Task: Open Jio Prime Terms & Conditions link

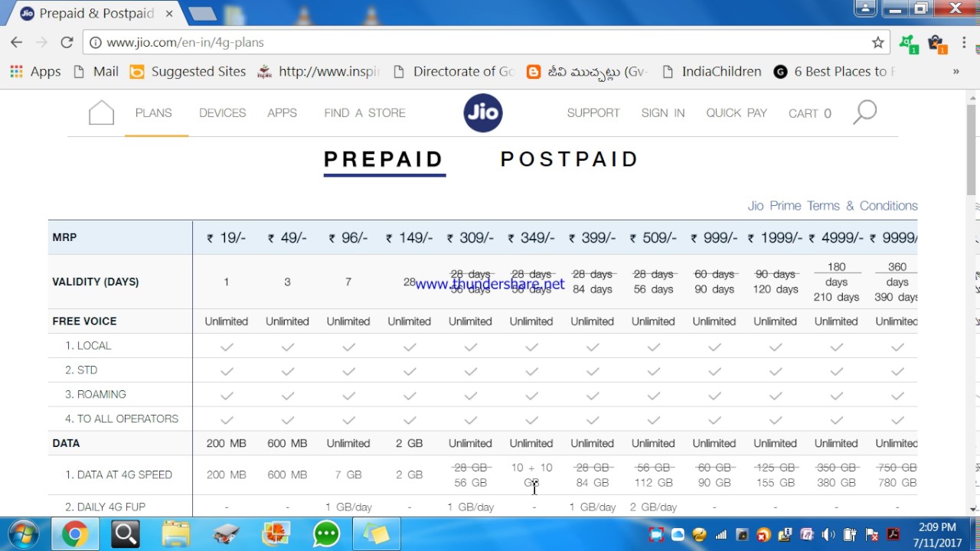Action: (x=832, y=206)
